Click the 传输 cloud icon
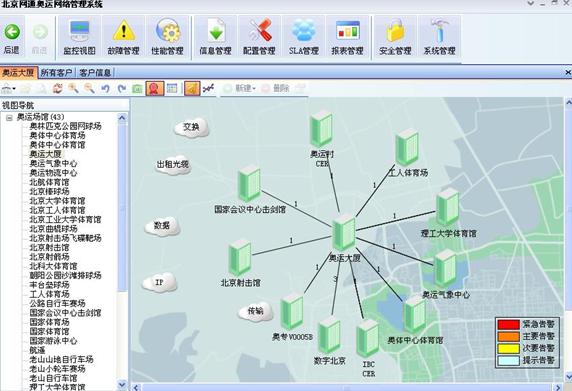Screen dimensions: 572x391 pyautogui.click(x=256, y=311)
